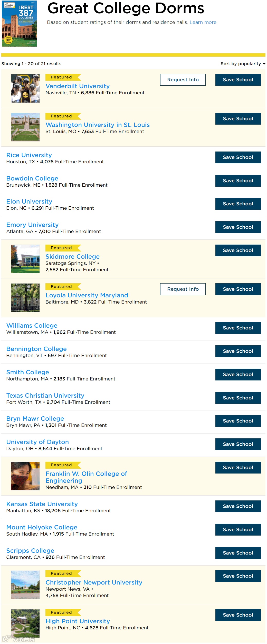Open the Best 387 Colleges book cover
267x644 pixels.
(19, 24)
